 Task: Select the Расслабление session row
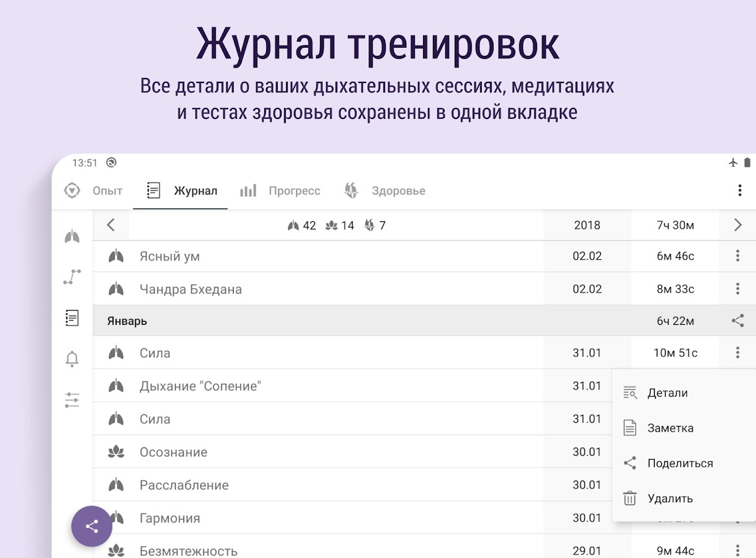(x=352, y=485)
